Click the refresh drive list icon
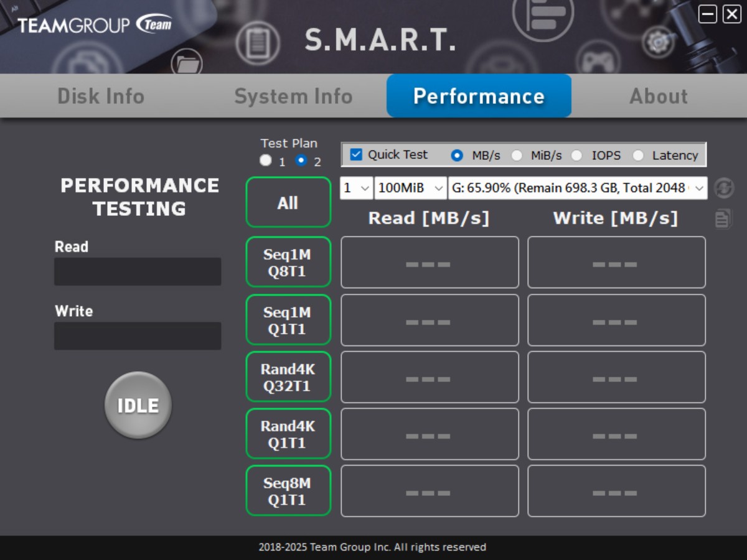 pyautogui.click(x=724, y=188)
